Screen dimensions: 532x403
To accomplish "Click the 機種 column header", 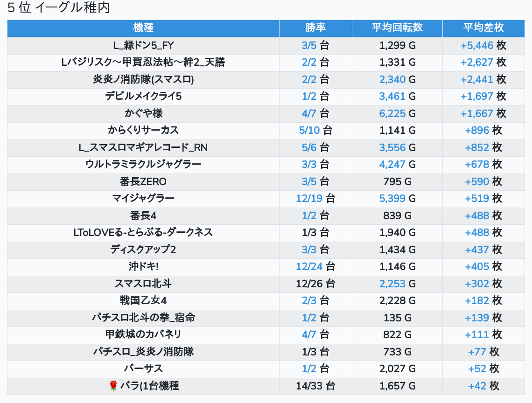I will 143,28.
